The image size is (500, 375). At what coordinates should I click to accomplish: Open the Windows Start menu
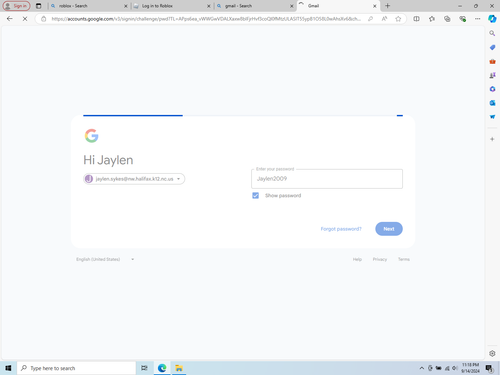pos(8,368)
